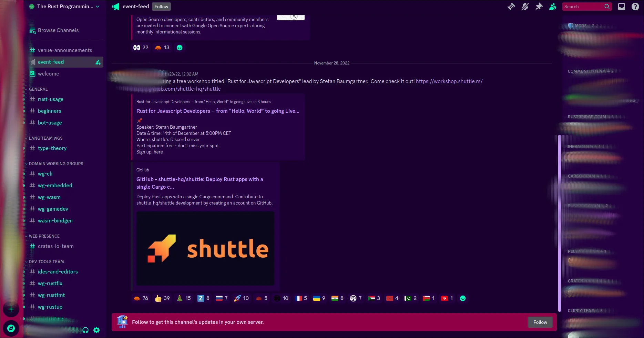Screen dimensions: 644x338
Task: Toggle the Z reaction with 8
Action: tap(204, 298)
